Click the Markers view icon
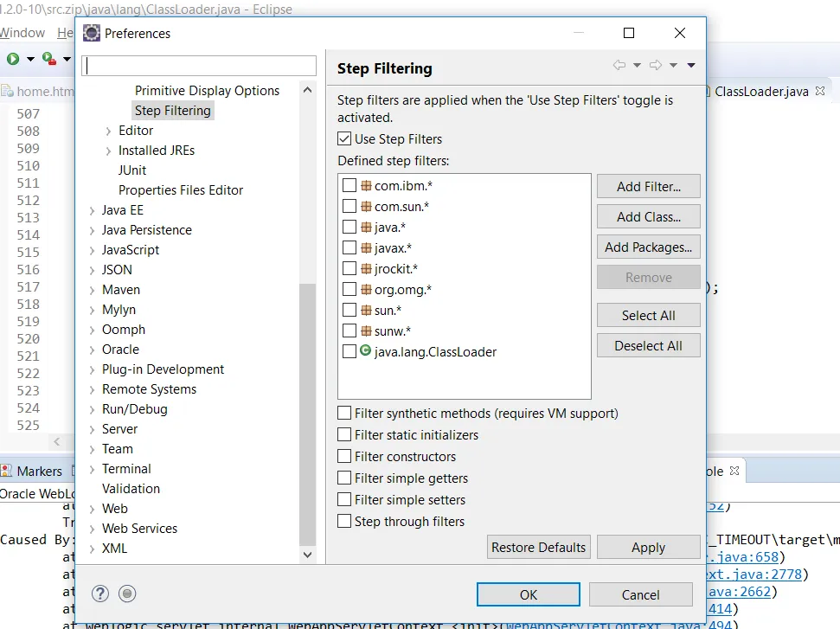The width and height of the screenshot is (840, 629). click(x=6, y=471)
